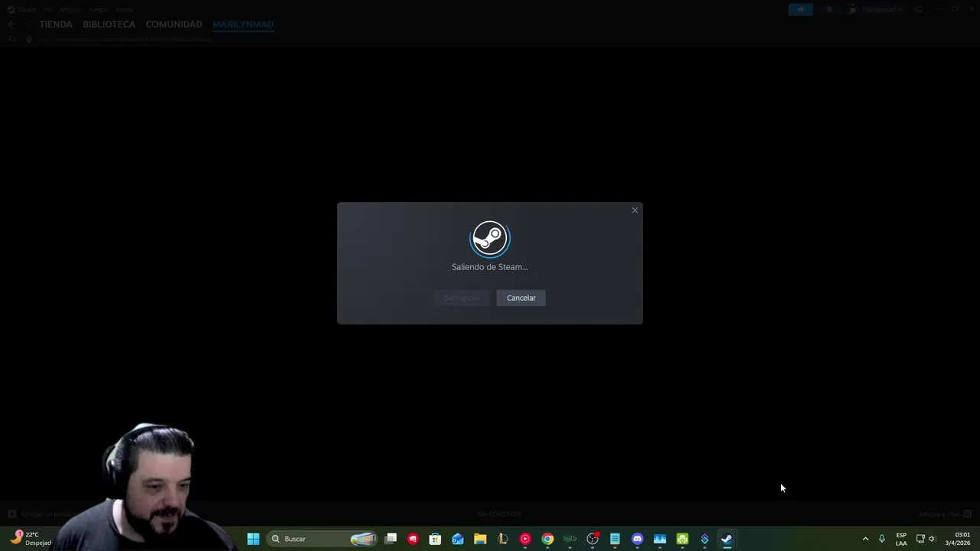Open the clock showing 03:01 3/4/2026
The width and height of the screenshot is (980, 551).
958,539
